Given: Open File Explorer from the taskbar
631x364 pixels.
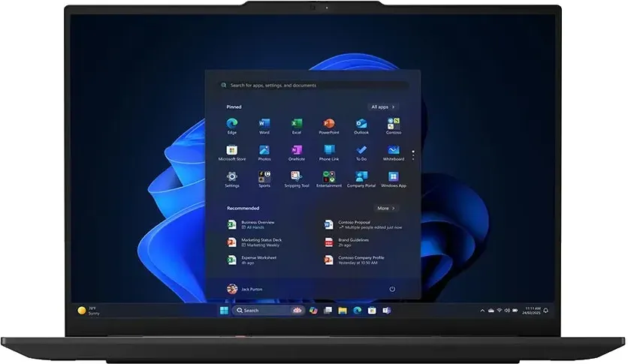Looking at the screenshot, I should [x=343, y=310].
